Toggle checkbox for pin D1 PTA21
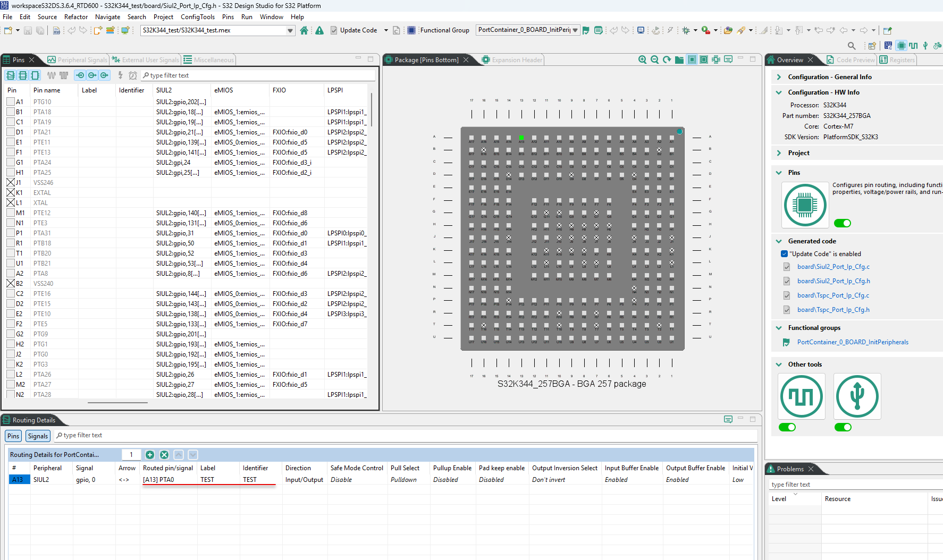 tap(11, 132)
